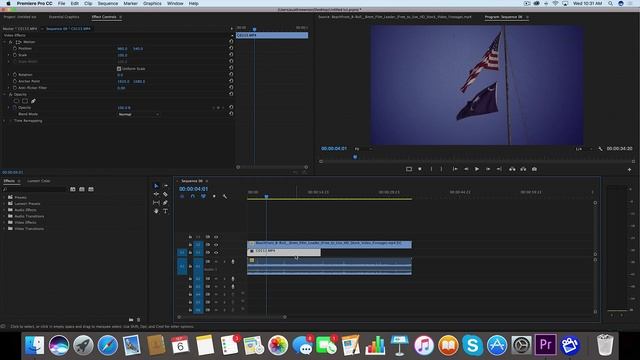Expand the Audio Effects folder

pos(4,210)
